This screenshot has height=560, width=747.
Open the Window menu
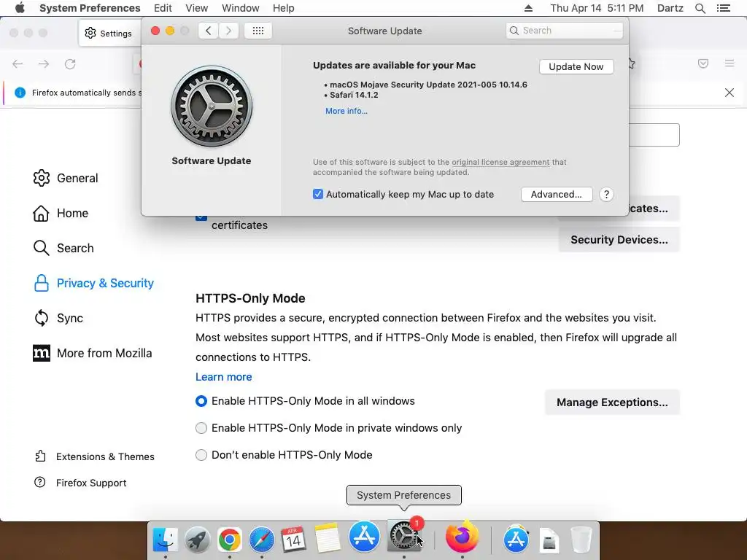click(x=241, y=8)
